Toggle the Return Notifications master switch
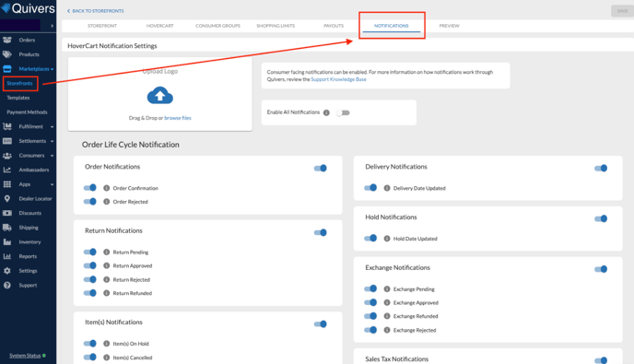Viewport: 634px width, 364px height. pyautogui.click(x=321, y=232)
